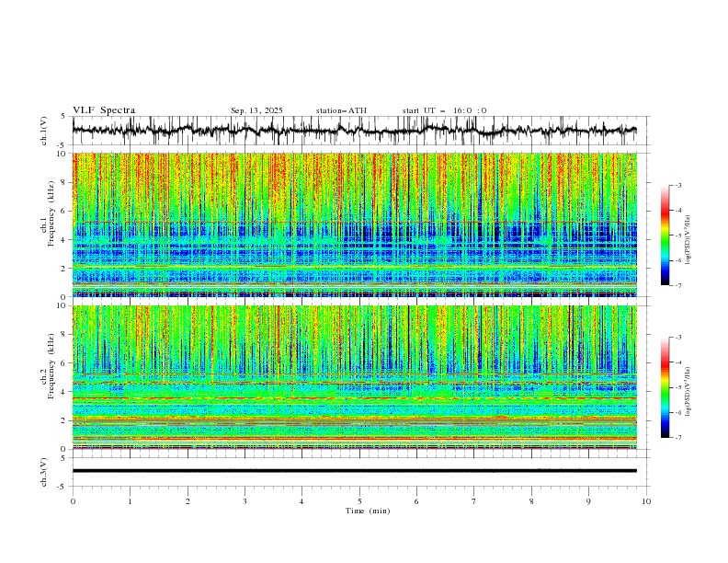Click the date 'Sep. 13, 2025'
Viewport: 728px width, 563px height.
coord(256,110)
